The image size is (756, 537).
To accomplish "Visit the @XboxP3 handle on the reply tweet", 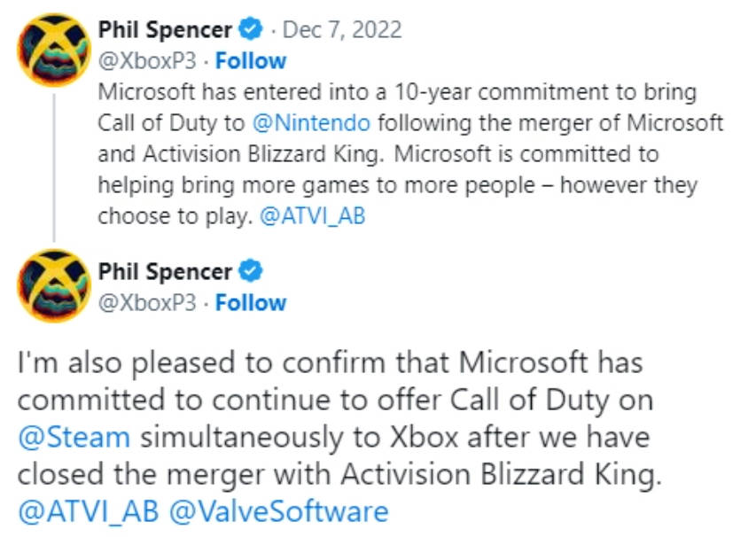I will click(x=147, y=303).
